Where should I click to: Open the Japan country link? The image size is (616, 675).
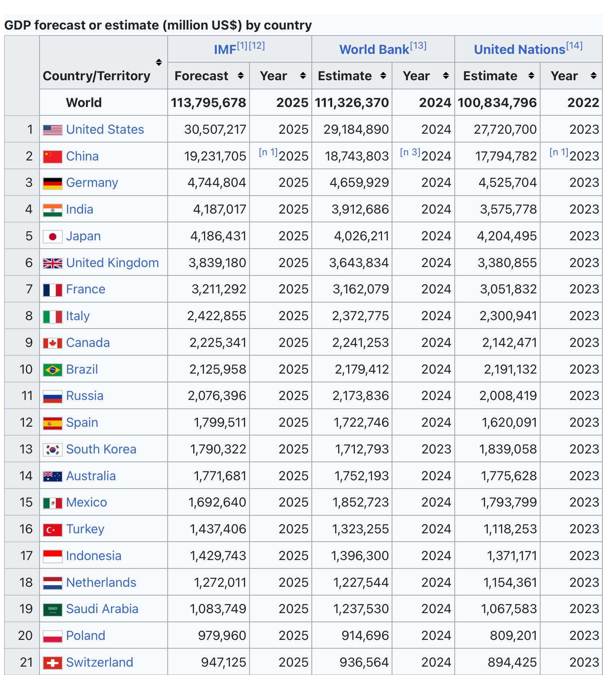pos(83,236)
